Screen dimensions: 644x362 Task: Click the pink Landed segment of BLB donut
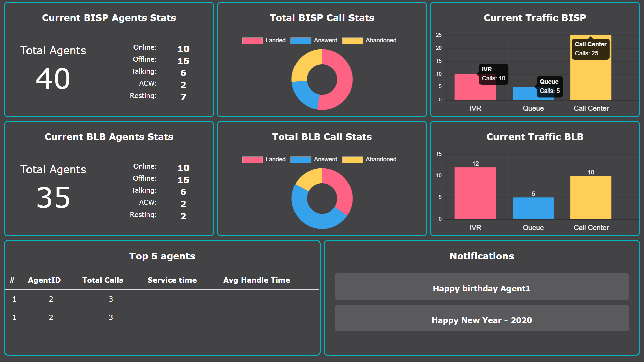[x=342, y=188]
